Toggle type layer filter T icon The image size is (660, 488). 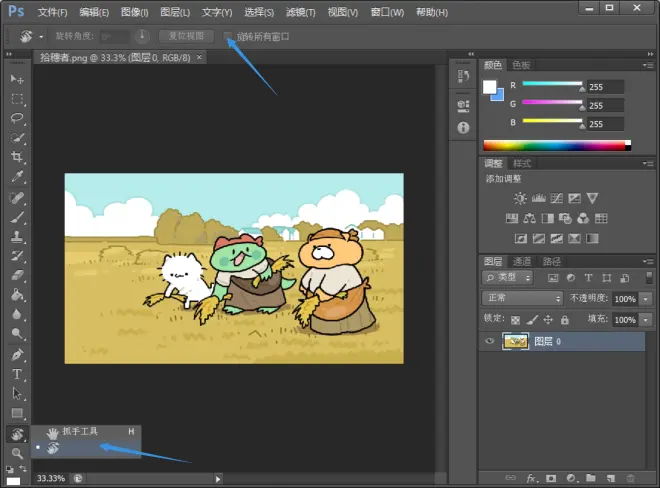[588, 278]
